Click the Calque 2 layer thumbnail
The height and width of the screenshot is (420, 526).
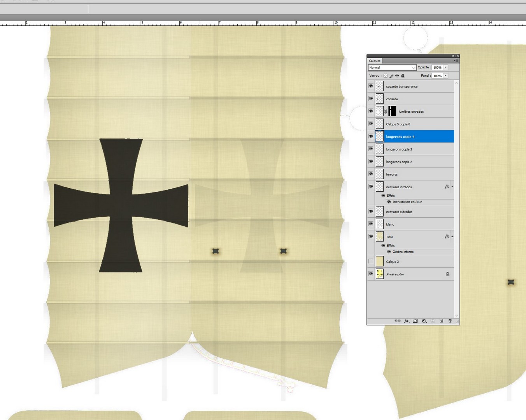(380, 261)
